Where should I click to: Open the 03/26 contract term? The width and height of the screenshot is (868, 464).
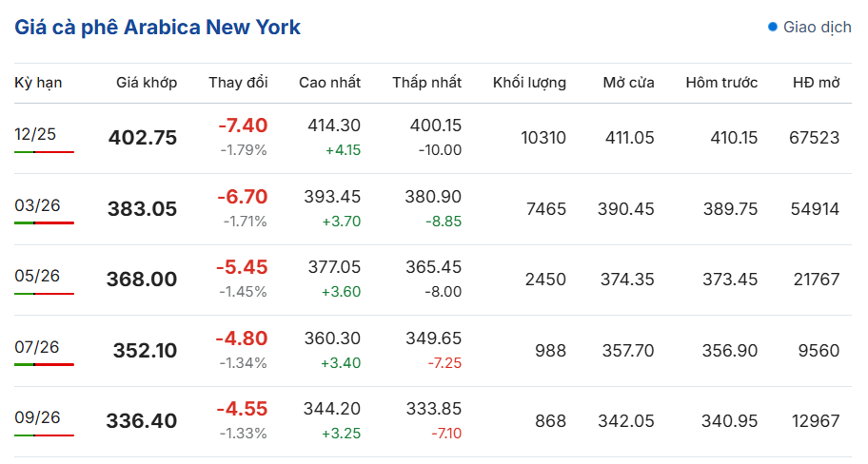(x=35, y=205)
